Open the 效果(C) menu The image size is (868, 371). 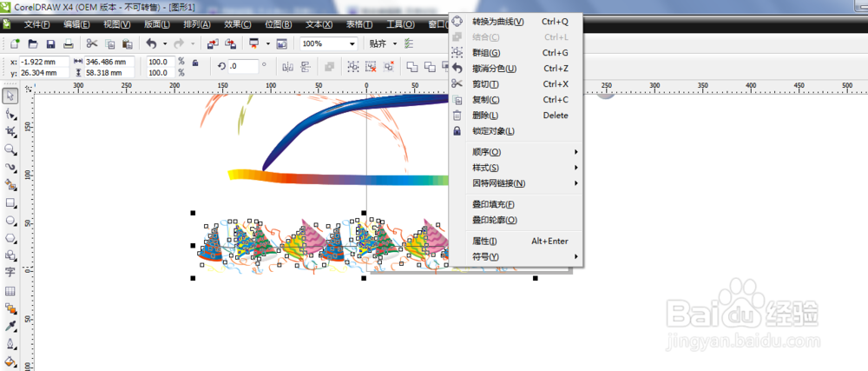click(238, 24)
